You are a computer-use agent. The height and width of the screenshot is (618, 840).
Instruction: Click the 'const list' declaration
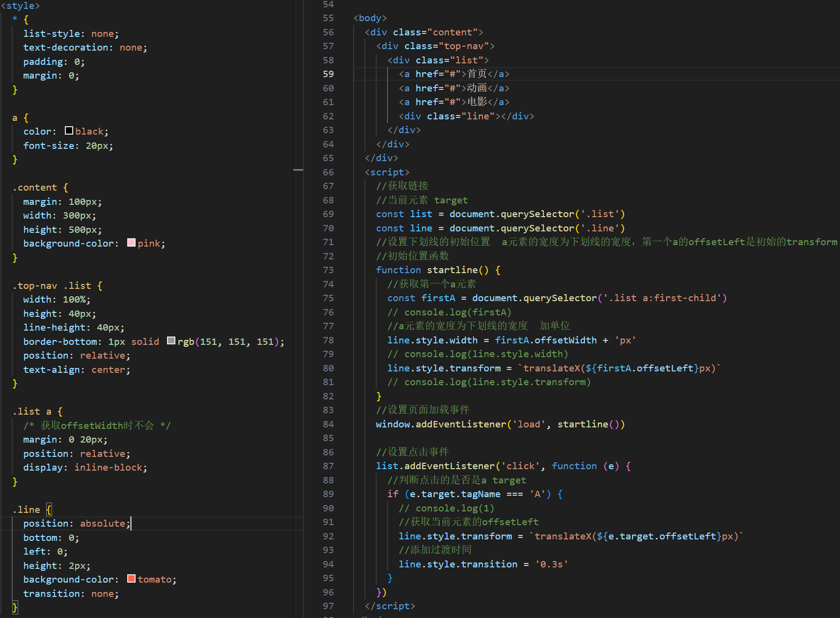pos(501,214)
